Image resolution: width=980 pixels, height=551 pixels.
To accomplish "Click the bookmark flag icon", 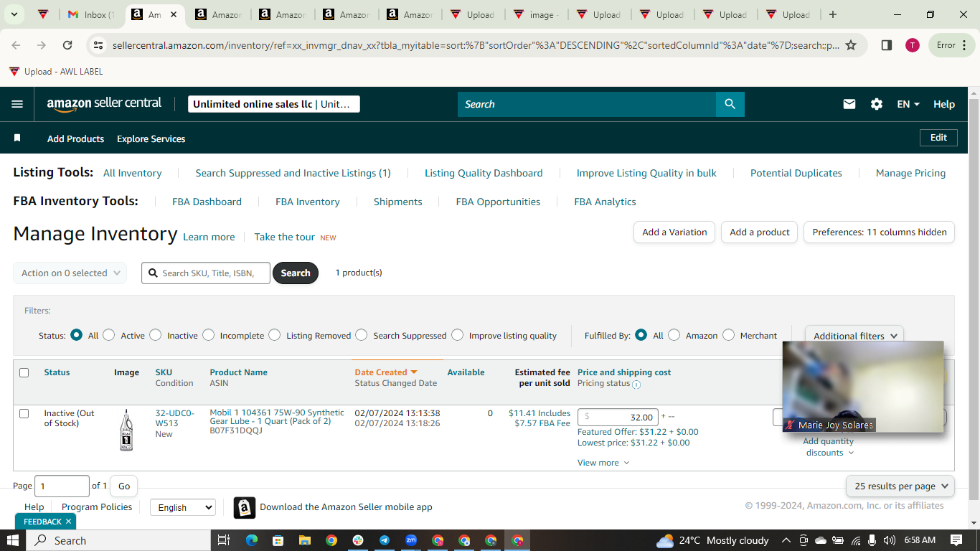I will click(x=17, y=138).
